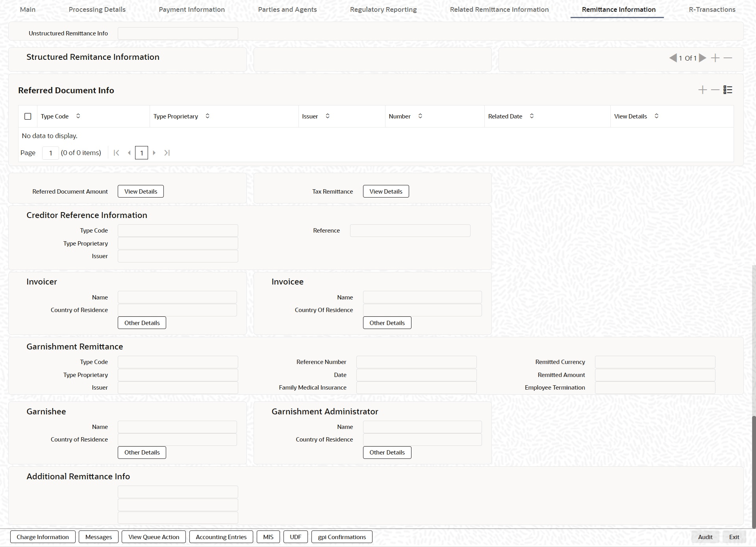Image resolution: width=756 pixels, height=547 pixels.
Task: Add new structured remittance record
Action: pos(715,58)
